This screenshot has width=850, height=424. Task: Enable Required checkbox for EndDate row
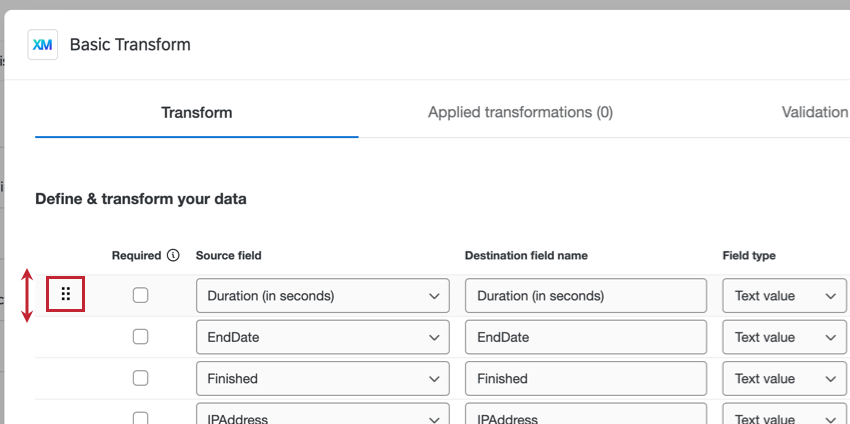point(141,337)
